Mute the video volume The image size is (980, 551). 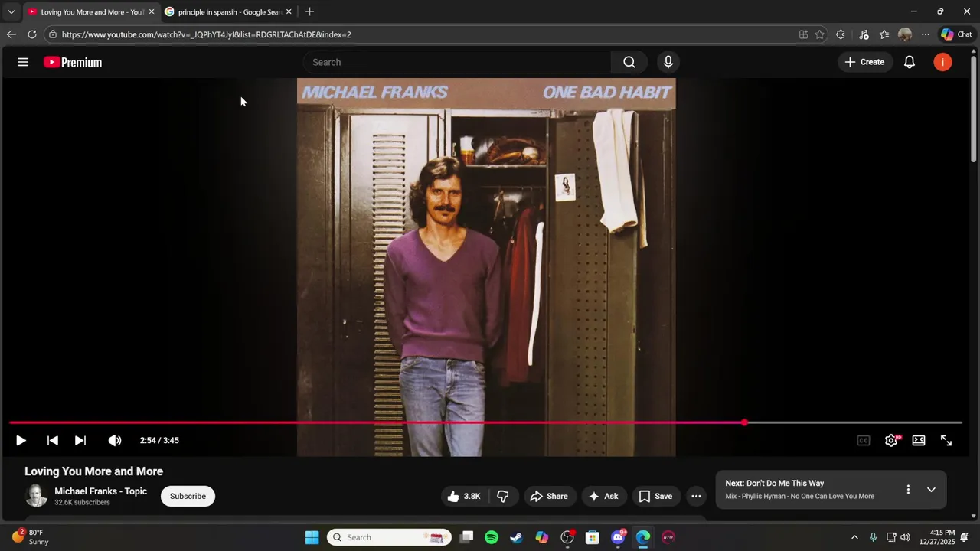click(x=115, y=440)
